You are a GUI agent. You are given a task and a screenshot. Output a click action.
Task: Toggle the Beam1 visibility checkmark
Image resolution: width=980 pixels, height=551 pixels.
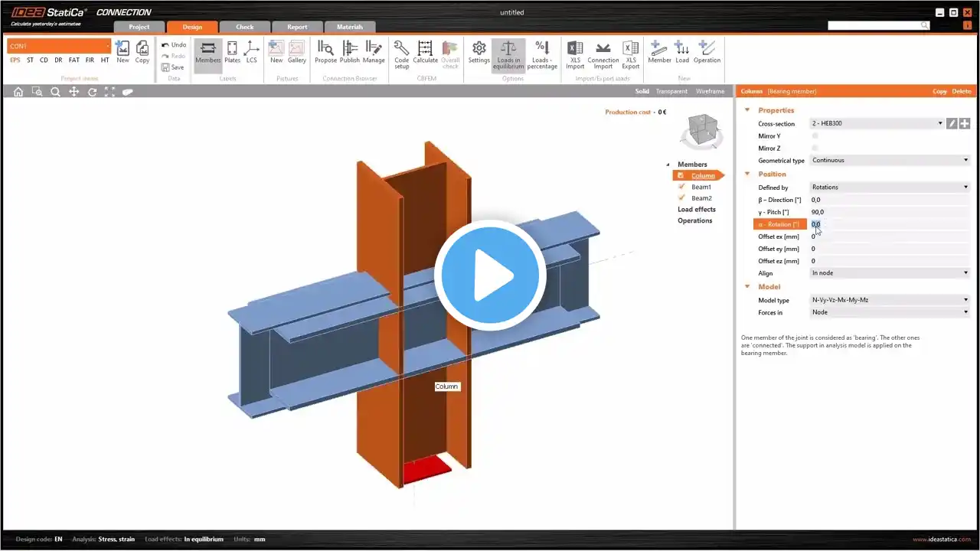681,187
